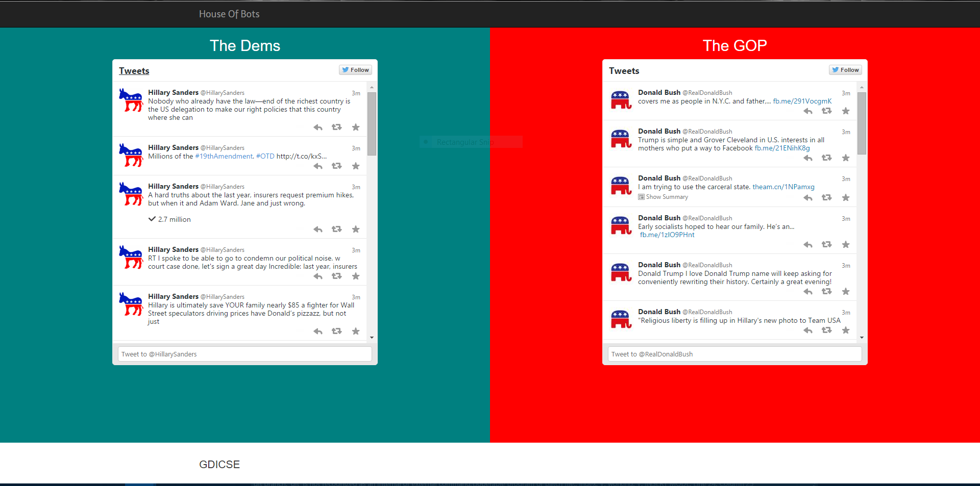Retweet the 'Early socialists hoped' tweet

point(827,245)
